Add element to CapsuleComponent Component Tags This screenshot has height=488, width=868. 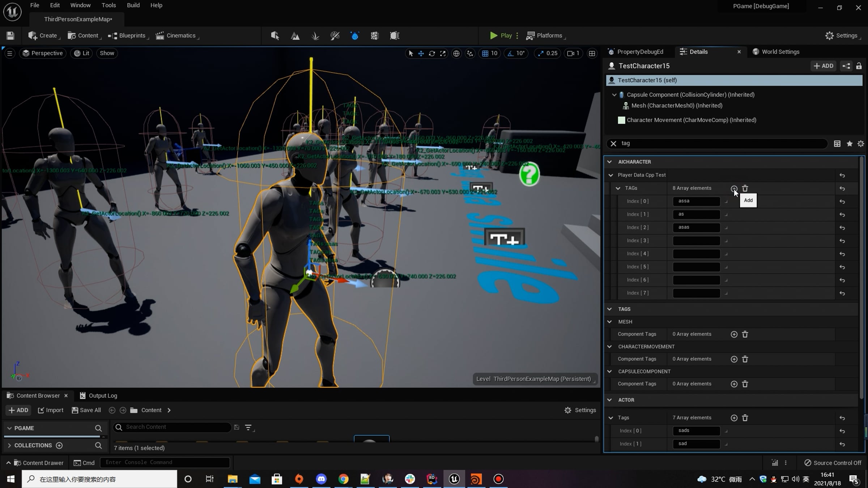pos(734,384)
